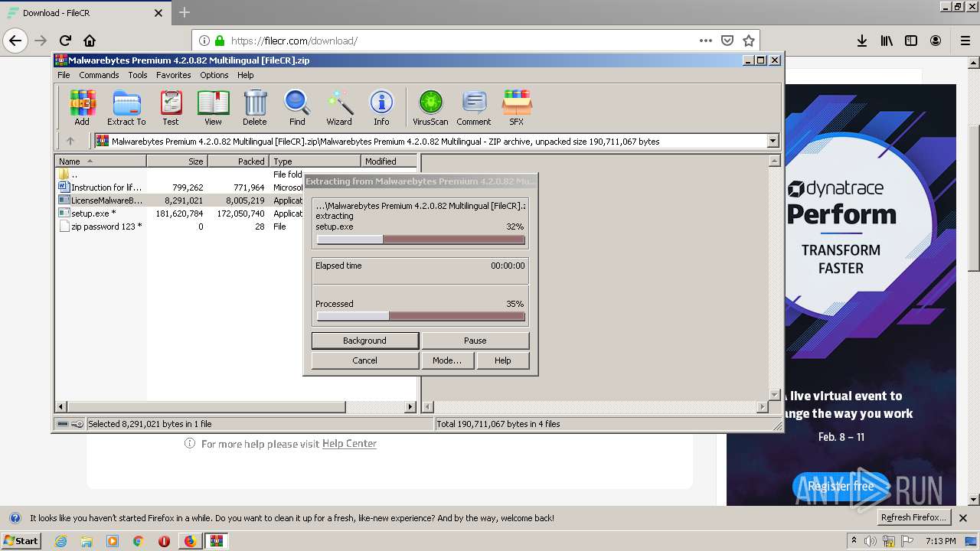
Task: Click Opera icon in taskbar
Action: coord(164,541)
